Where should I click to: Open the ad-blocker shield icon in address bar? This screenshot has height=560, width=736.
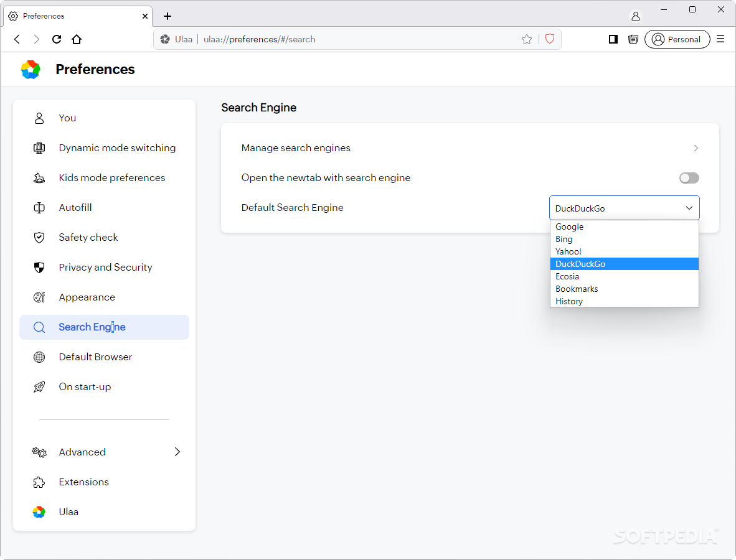pos(550,39)
